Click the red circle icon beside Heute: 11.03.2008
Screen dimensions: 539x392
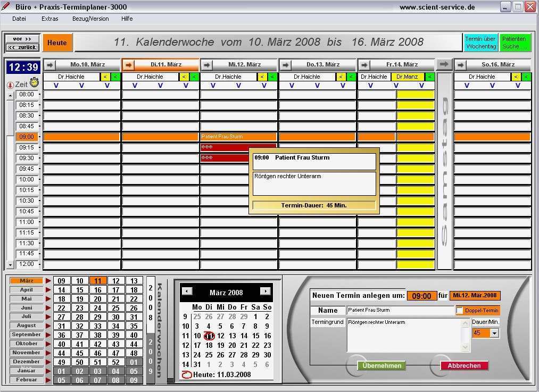[x=187, y=375]
